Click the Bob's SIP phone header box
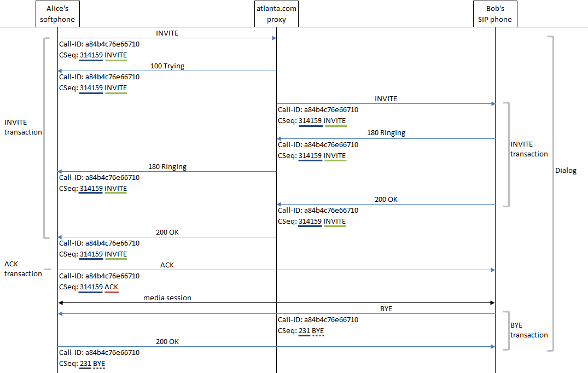Viewport: 588px width, 373px height. 495,13
